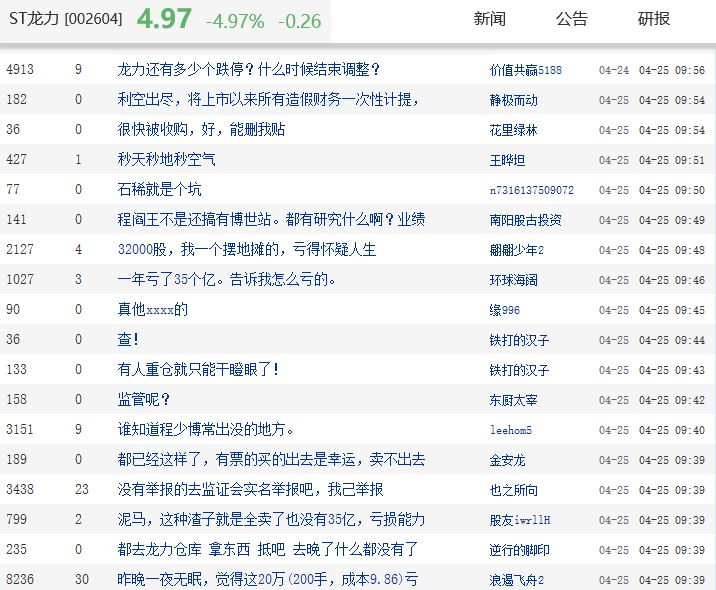Viewport: 716px width, 590px height.
Task: Select the 研报 tab
Action: pyautogui.click(x=654, y=19)
